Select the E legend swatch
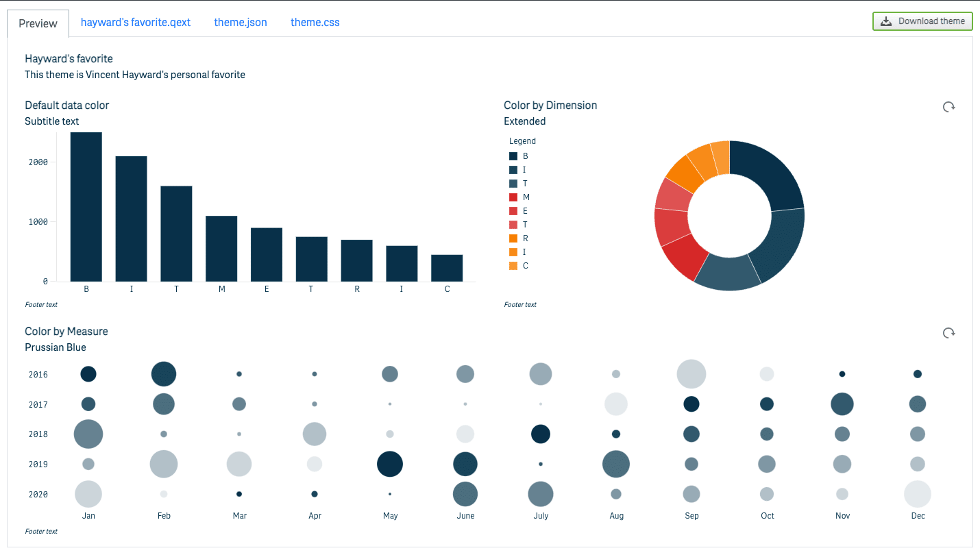The image size is (980, 557). 513,211
